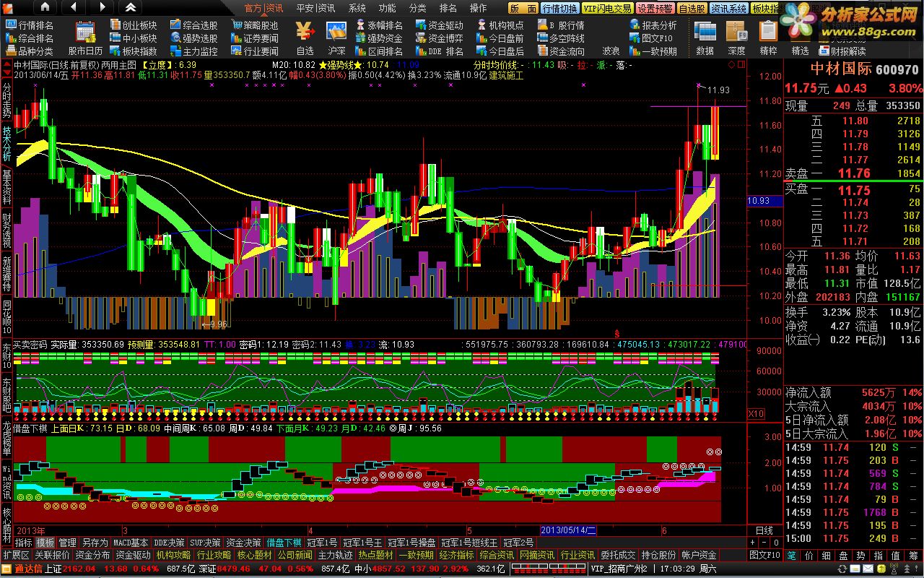This screenshot has width=924, height=578.
Task: Open 多空阵线 bull-bear line
Action: 561,38
